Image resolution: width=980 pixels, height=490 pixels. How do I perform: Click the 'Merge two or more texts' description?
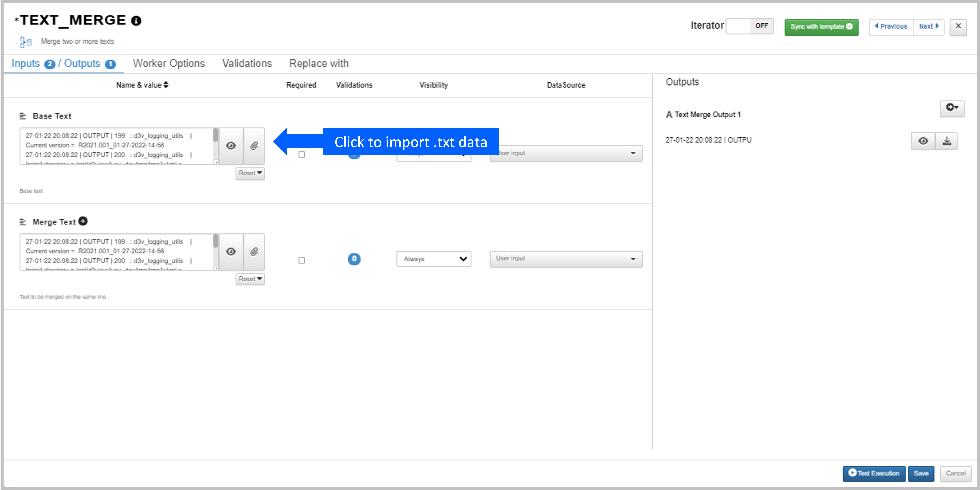coord(77,41)
